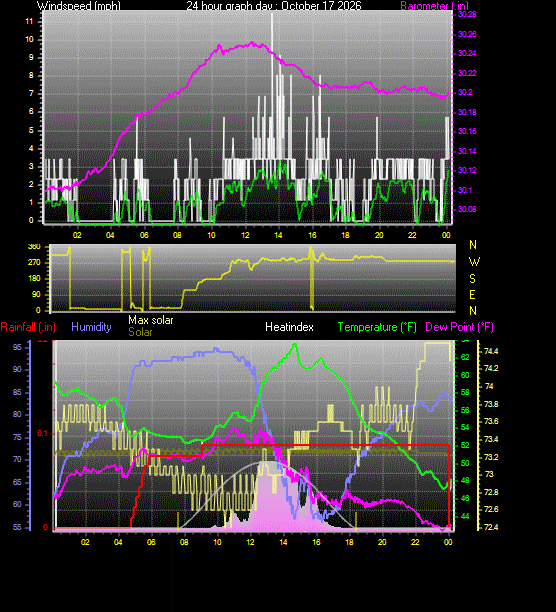Click the "74.2" yellow right axis value
This screenshot has width=556, height=612.
click(x=491, y=369)
